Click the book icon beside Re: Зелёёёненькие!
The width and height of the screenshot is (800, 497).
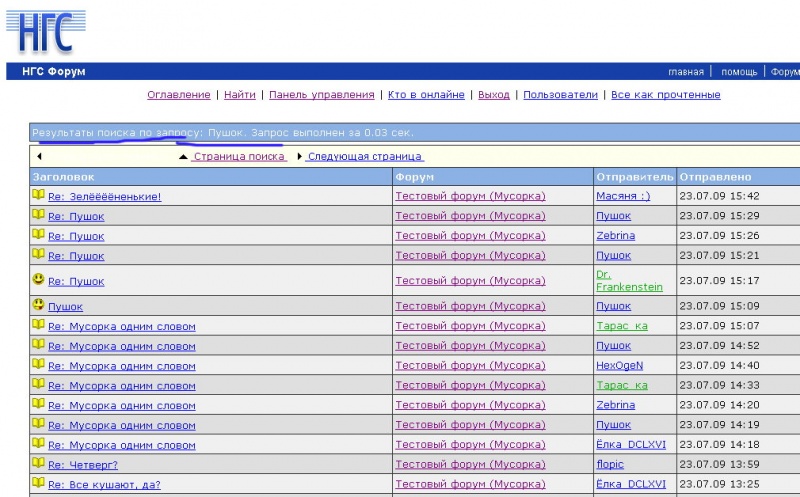click(38, 194)
